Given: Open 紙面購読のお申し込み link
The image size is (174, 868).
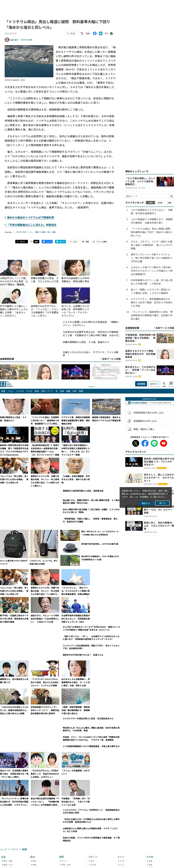Looking at the screenshot, I should coord(149,421).
